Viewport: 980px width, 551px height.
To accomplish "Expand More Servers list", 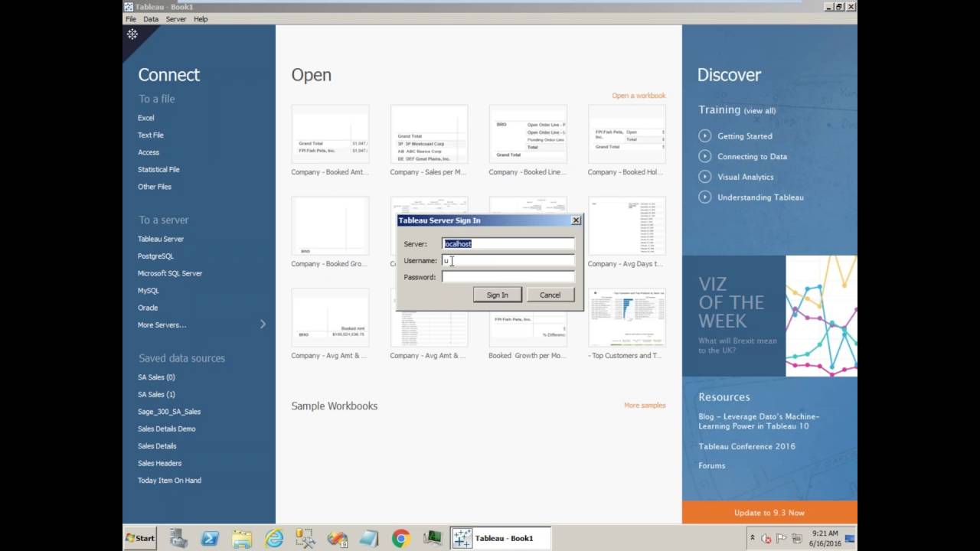I will point(202,324).
